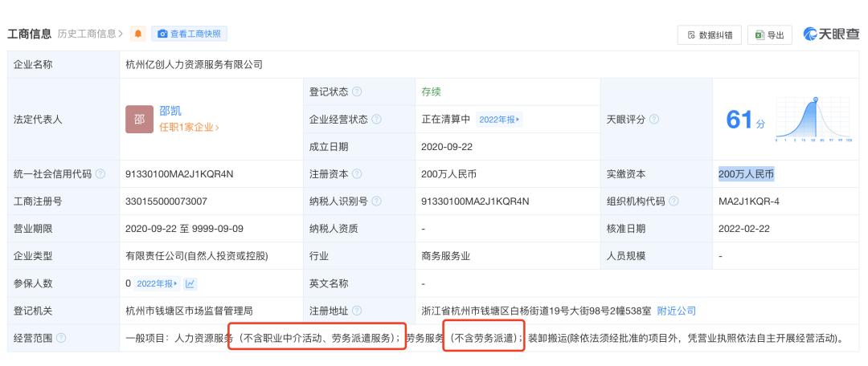Click the orange bell notification icon

(x=138, y=34)
